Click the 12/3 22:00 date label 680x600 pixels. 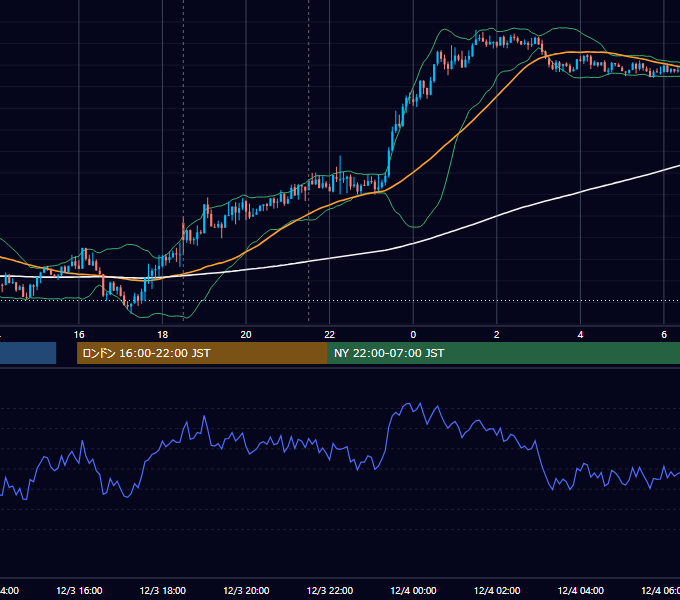coord(330,591)
